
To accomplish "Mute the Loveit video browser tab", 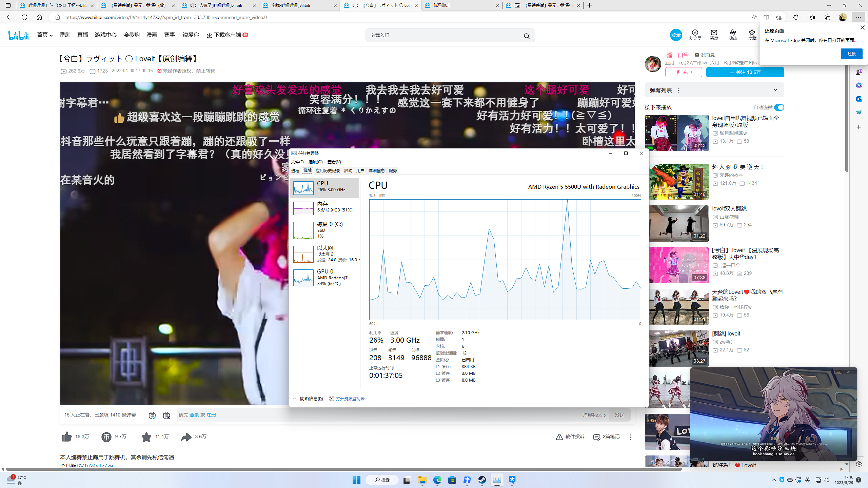I will click(x=355, y=5).
